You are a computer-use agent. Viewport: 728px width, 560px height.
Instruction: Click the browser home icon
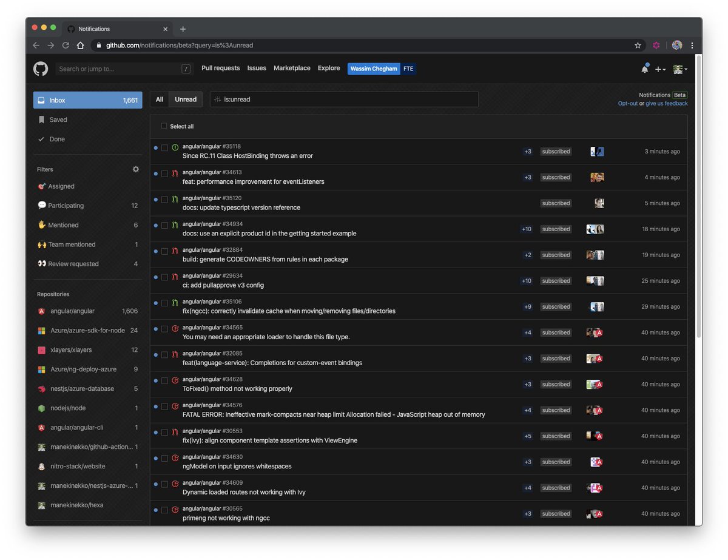click(80, 46)
